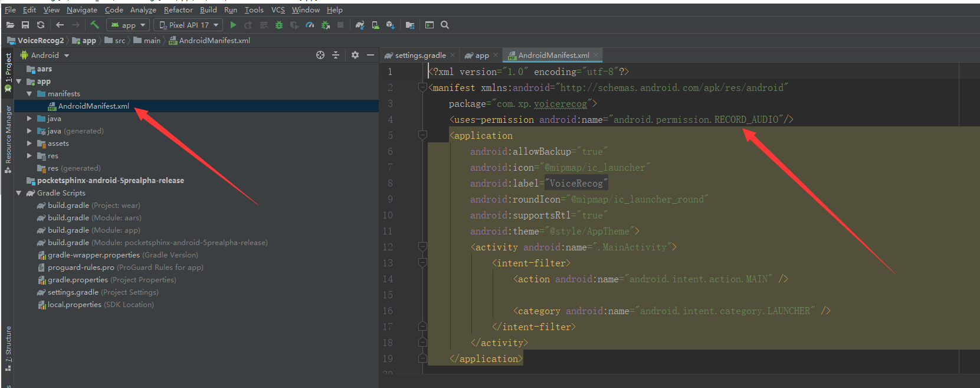980x388 pixels.
Task: Fold the manifest tag in gutter
Action: (x=422, y=87)
